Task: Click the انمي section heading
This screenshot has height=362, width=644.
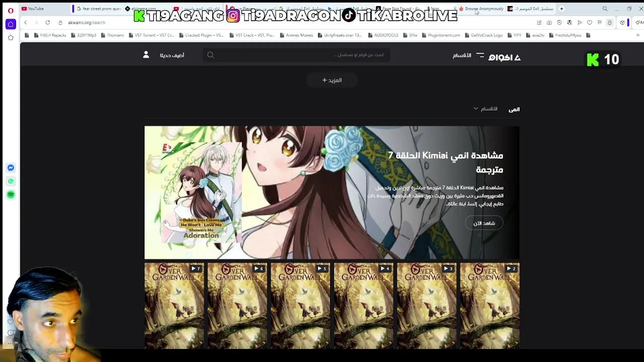Action: [514, 109]
